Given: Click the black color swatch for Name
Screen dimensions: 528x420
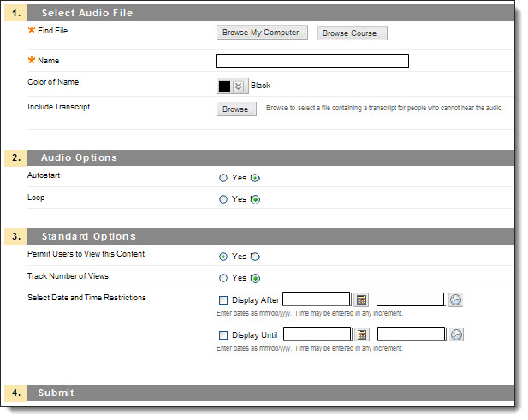Looking at the screenshot, I should pyautogui.click(x=224, y=86).
